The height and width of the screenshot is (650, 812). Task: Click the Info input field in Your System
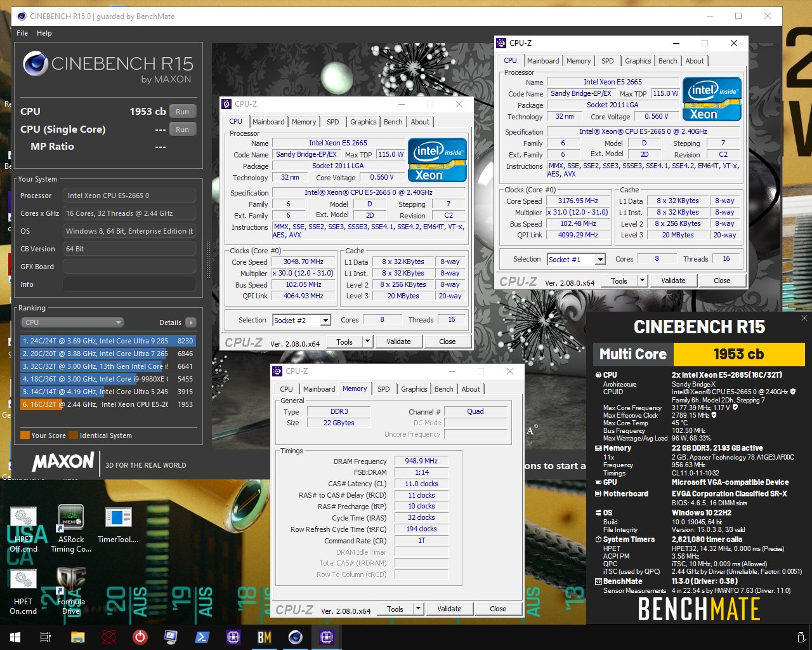point(129,284)
